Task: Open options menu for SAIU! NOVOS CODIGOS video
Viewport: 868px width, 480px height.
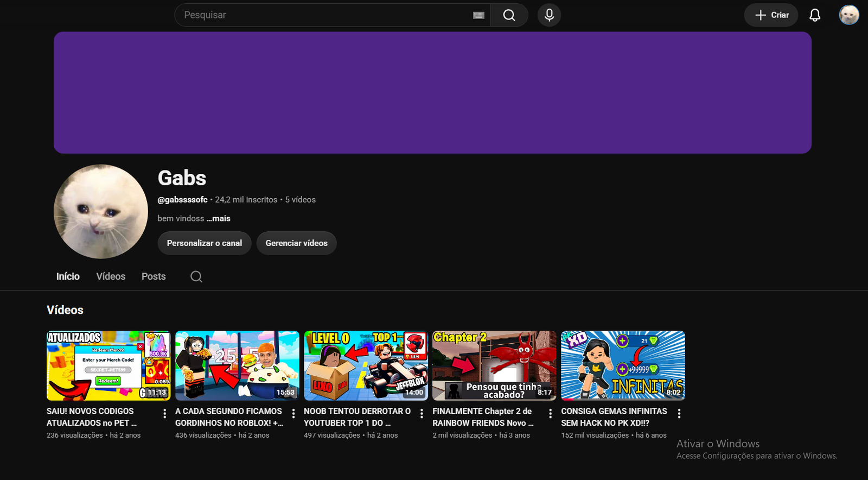Action: pyautogui.click(x=165, y=414)
